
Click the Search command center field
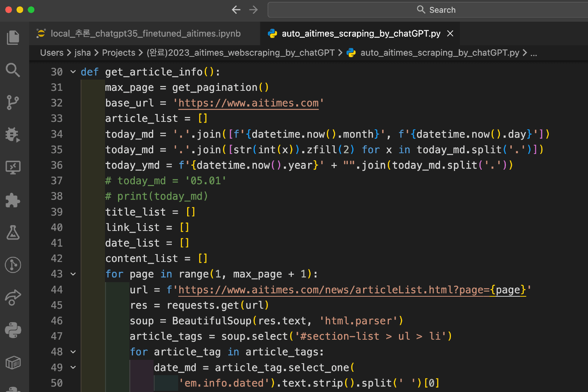(x=428, y=10)
